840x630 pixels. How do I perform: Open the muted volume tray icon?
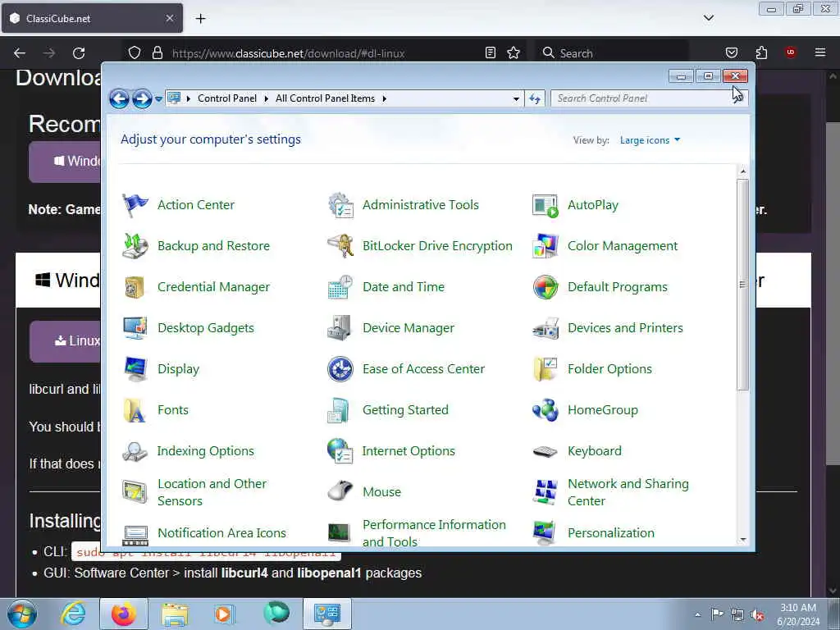pyautogui.click(x=757, y=615)
